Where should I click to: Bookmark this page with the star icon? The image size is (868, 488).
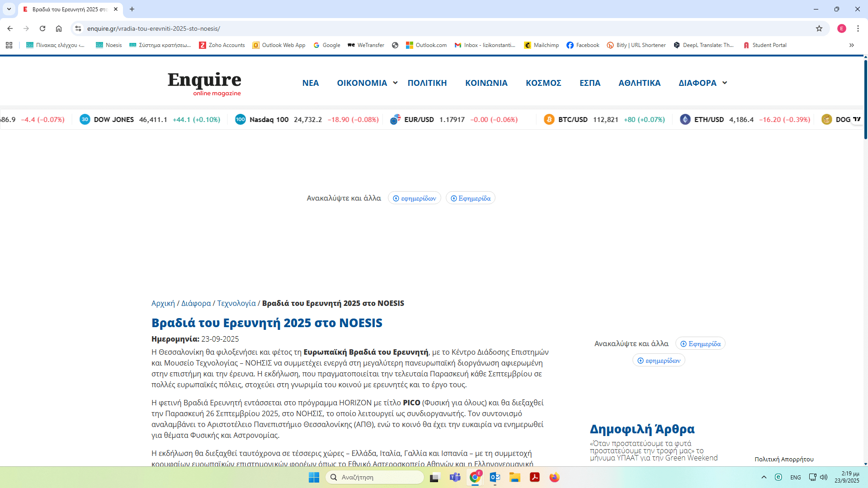tap(819, 28)
